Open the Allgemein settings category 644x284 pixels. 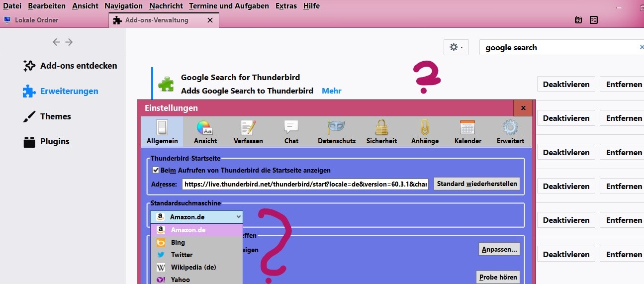(x=162, y=132)
